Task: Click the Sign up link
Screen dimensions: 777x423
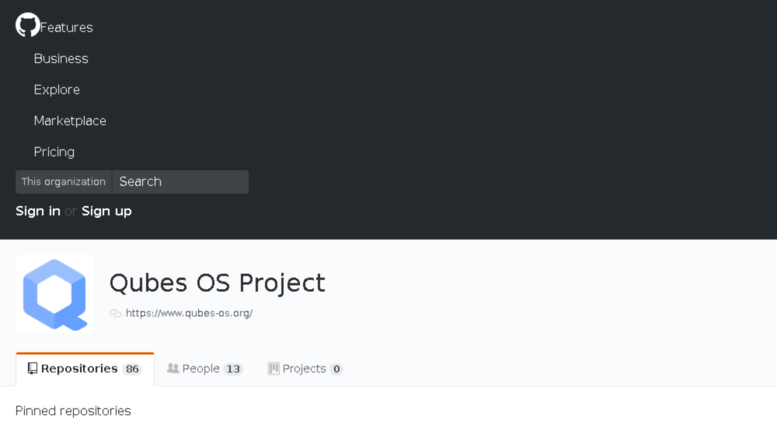Action: coord(107,211)
